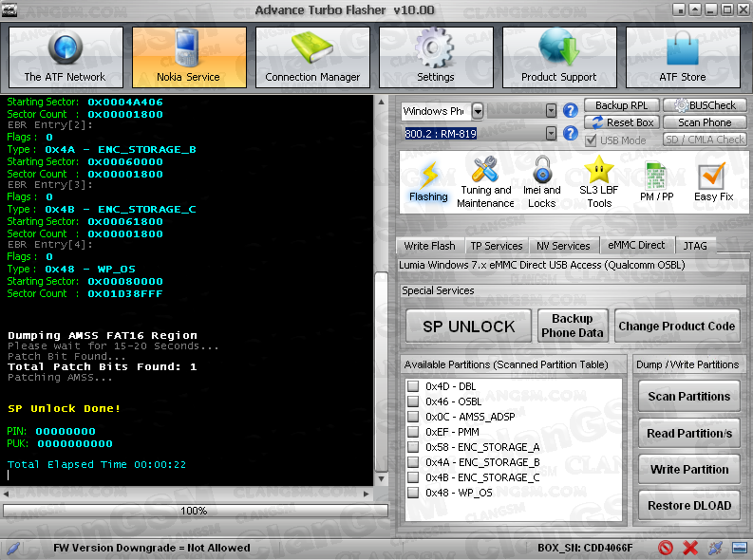The image size is (753, 560).
Task: Click the Reset Box button
Action: [621, 122]
